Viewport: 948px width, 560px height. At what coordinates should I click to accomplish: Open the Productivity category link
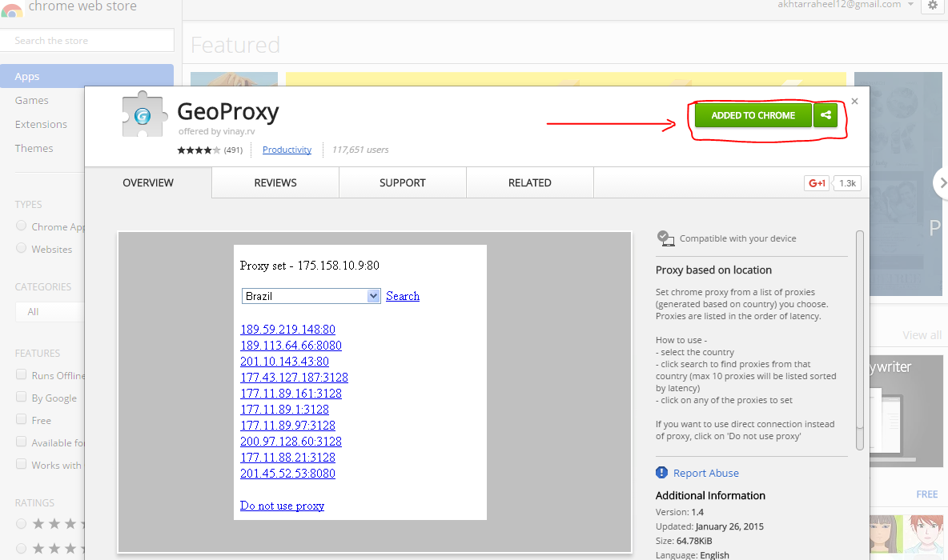[x=287, y=150]
